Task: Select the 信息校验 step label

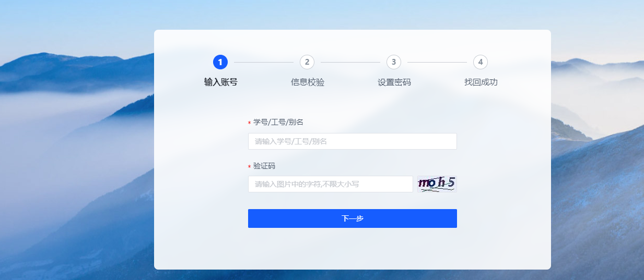Action: tap(308, 82)
